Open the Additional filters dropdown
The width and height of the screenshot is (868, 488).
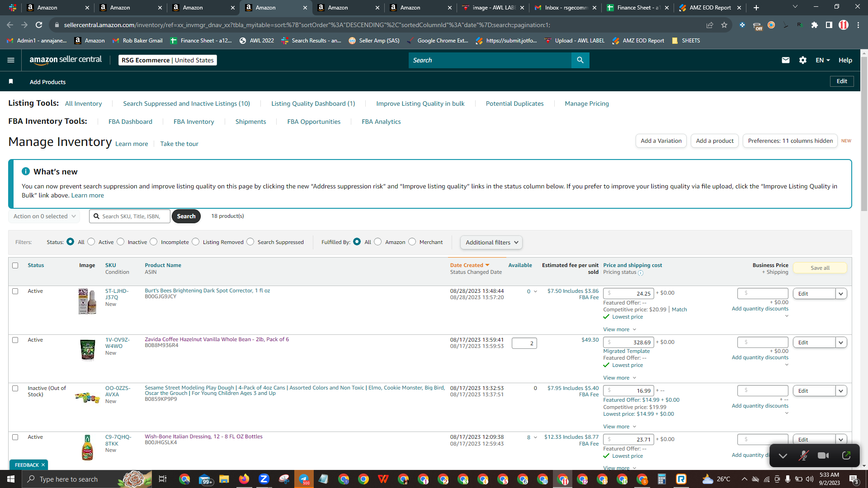pyautogui.click(x=491, y=242)
